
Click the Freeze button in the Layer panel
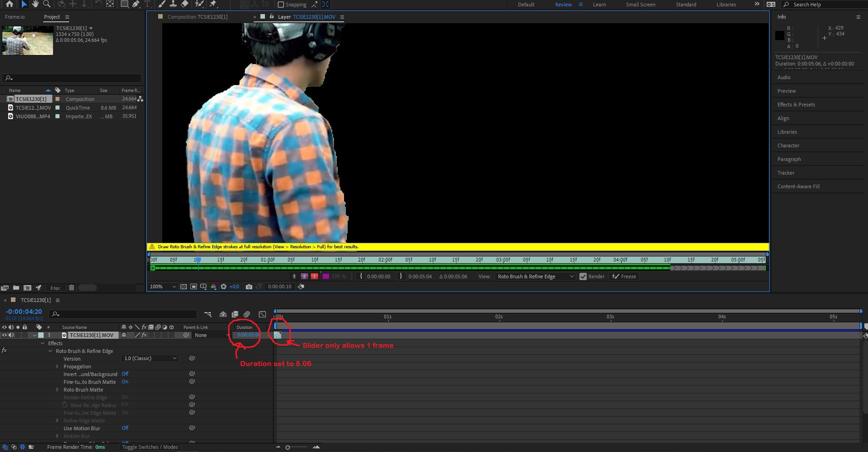click(x=624, y=276)
